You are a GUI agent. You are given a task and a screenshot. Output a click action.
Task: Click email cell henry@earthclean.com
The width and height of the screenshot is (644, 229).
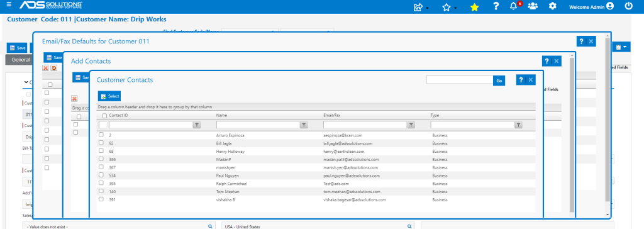click(x=344, y=151)
